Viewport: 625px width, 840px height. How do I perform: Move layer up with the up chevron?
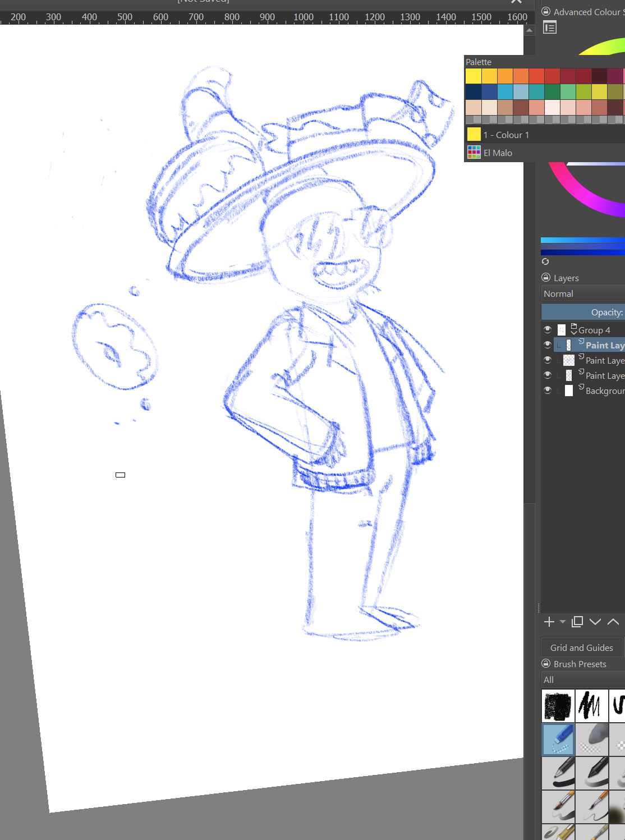(x=613, y=622)
